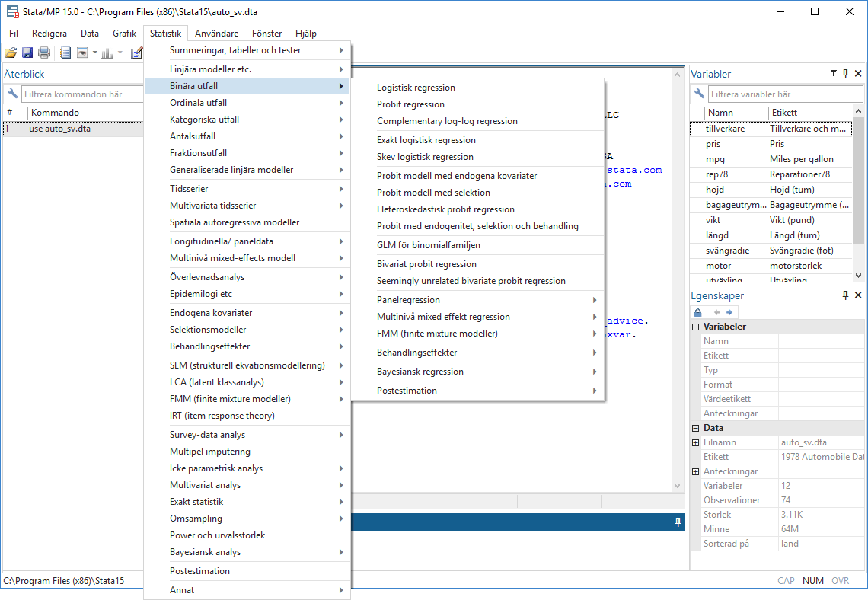The height and width of the screenshot is (600, 868).
Task: Close the Variabler panel
Action: [858, 73]
